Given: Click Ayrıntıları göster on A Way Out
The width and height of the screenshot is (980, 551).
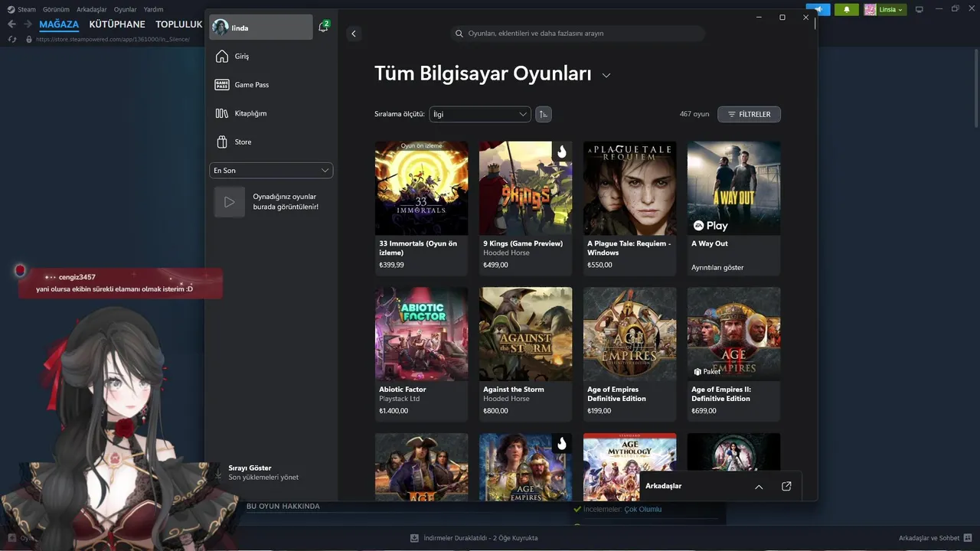Looking at the screenshot, I should point(717,268).
